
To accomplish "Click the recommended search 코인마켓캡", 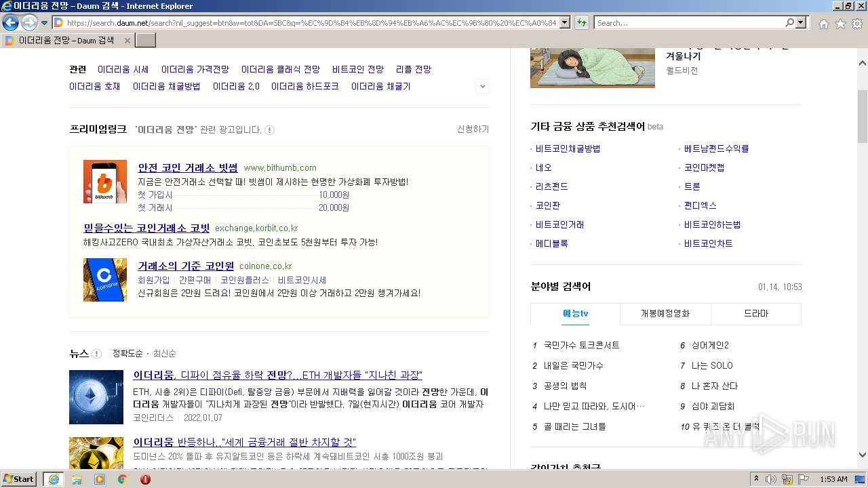I will (x=705, y=167).
